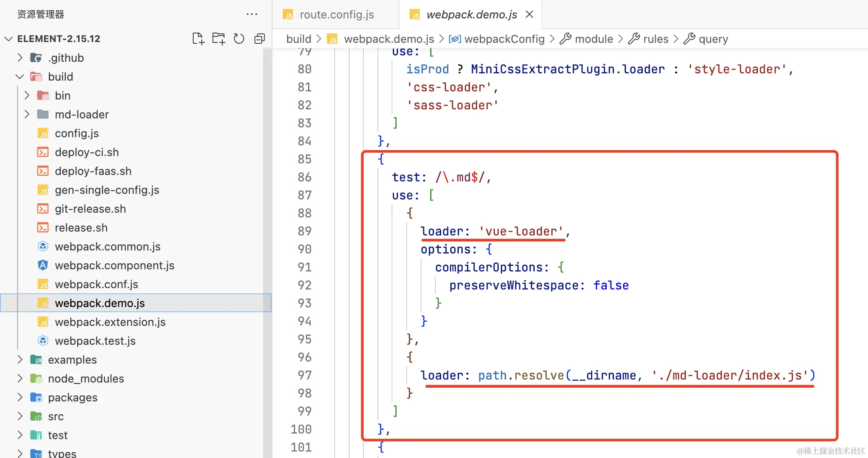Click line number 100 in the gutter
This screenshot has width=868, height=458.
point(301,429)
